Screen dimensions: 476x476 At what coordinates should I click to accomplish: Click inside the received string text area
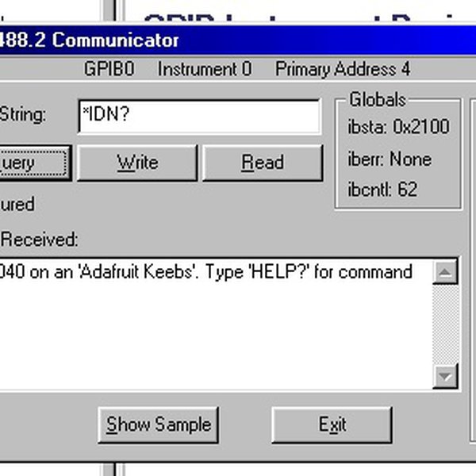coord(214,333)
